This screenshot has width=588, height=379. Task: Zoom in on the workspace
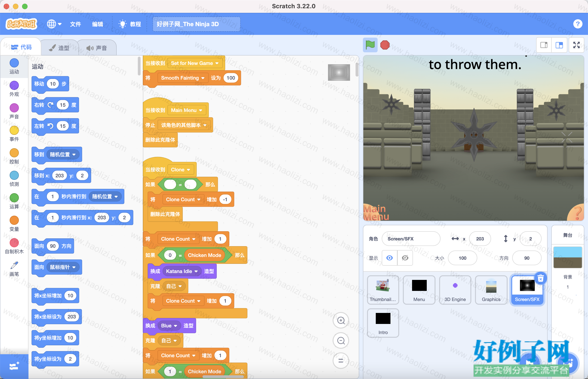point(341,320)
